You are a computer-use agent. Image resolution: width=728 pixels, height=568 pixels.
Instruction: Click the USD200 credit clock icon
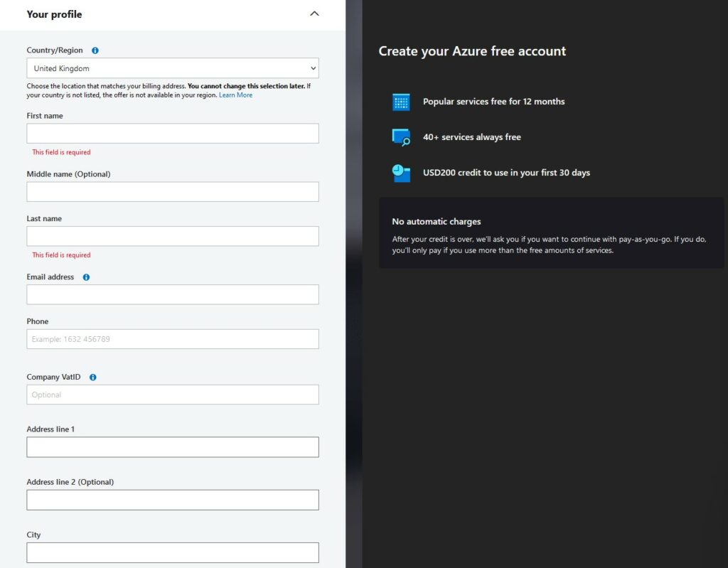click(401, 173)
